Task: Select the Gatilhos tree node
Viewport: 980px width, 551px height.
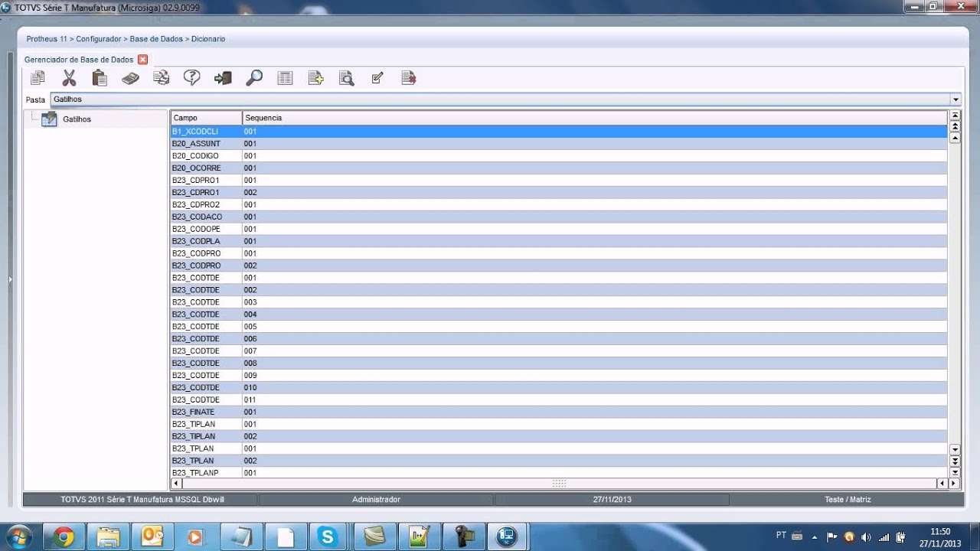Action: (x=77, y=119)
